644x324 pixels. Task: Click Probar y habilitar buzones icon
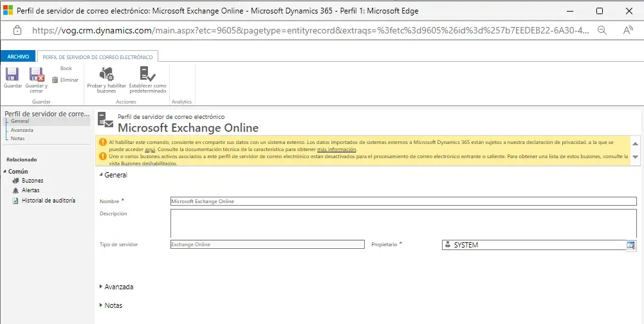coord(106,75)
